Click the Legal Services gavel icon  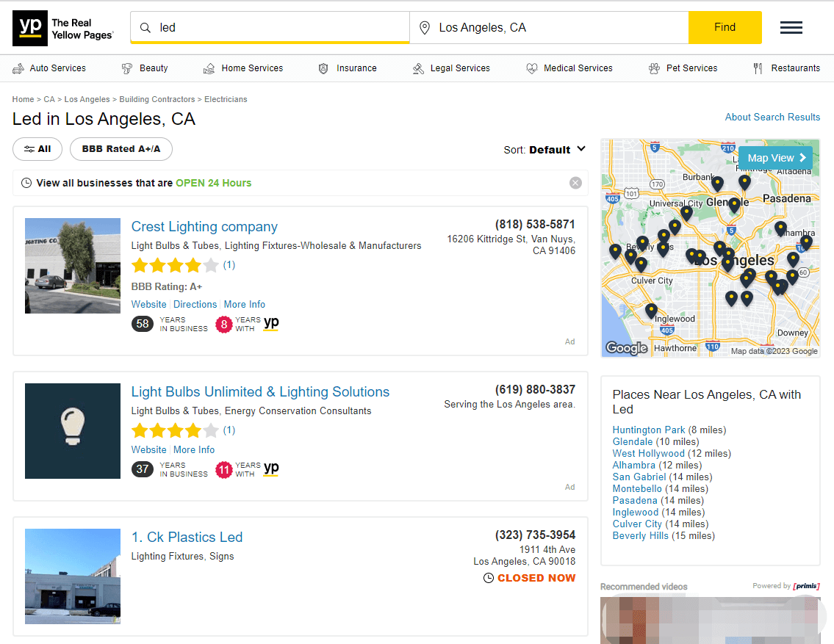pyautogui.click(x=419, y=68)
